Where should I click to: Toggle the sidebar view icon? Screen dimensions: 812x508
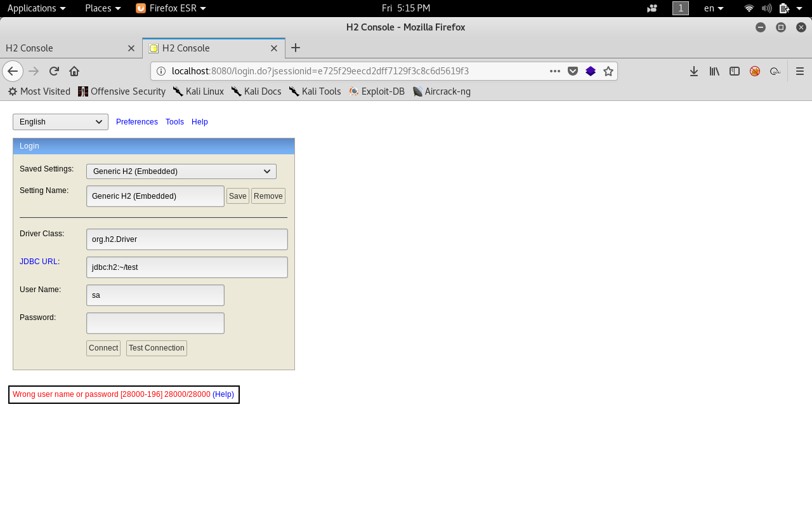(735, 71)
